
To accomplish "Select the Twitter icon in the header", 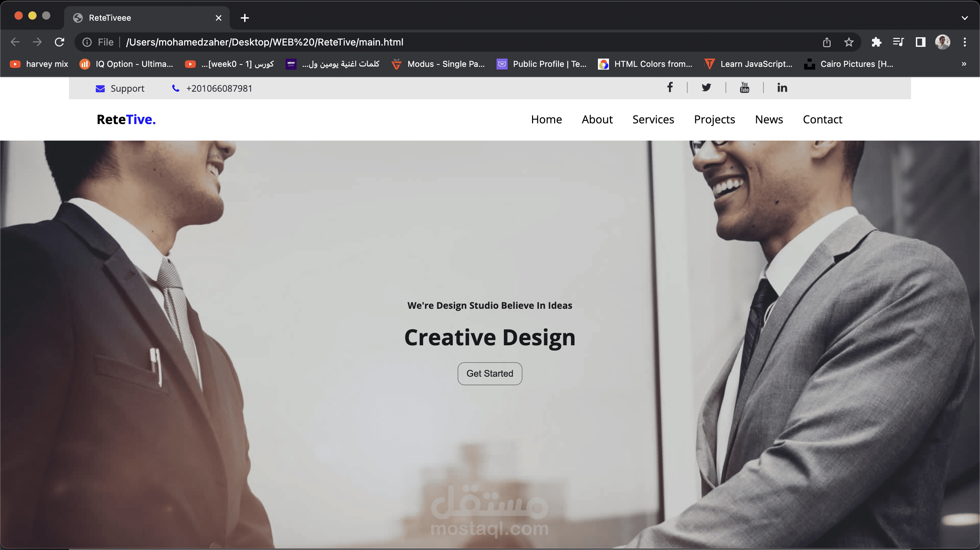I will [x=707, y=88].
